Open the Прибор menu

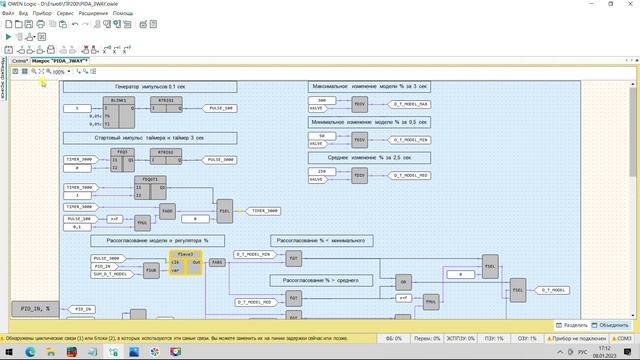tap(42, 13)
